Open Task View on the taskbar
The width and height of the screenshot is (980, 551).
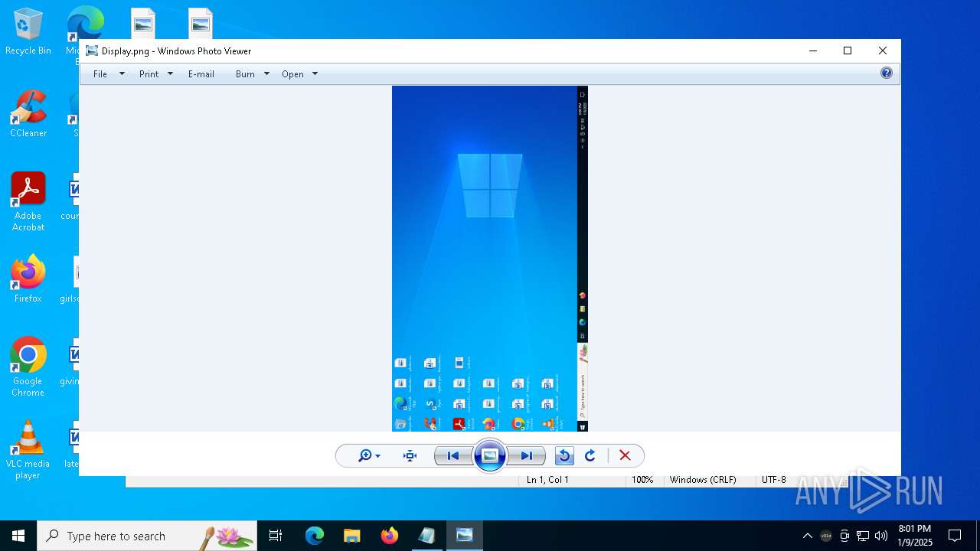(276, 536)
